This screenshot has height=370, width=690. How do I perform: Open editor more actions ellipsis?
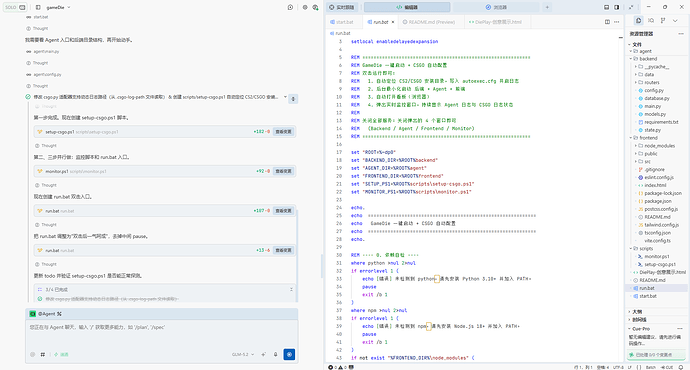(x=617, y=22)
